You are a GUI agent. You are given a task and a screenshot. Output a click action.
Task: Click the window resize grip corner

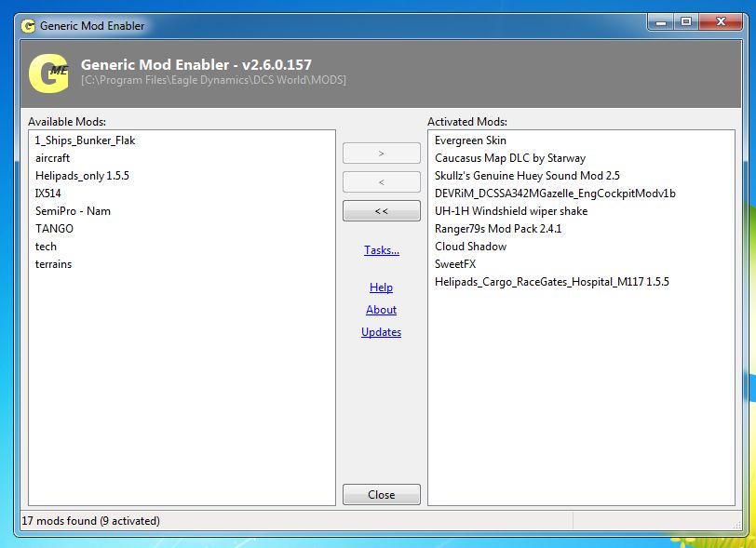736,525
